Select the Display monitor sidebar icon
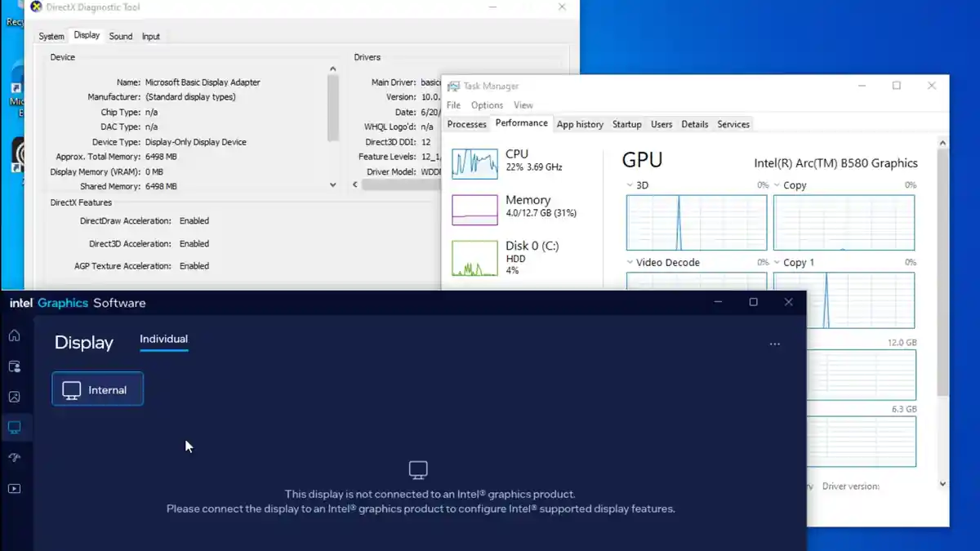 (15, 427)
